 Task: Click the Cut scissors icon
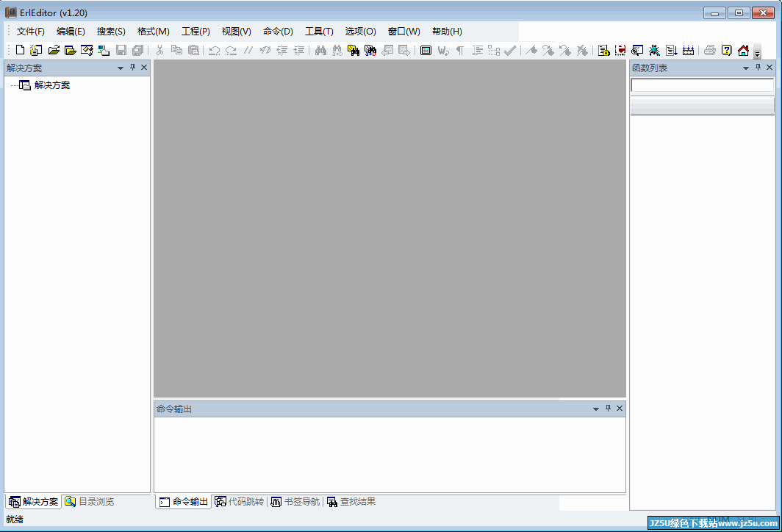pyautogui.click(x=159, y=50)
